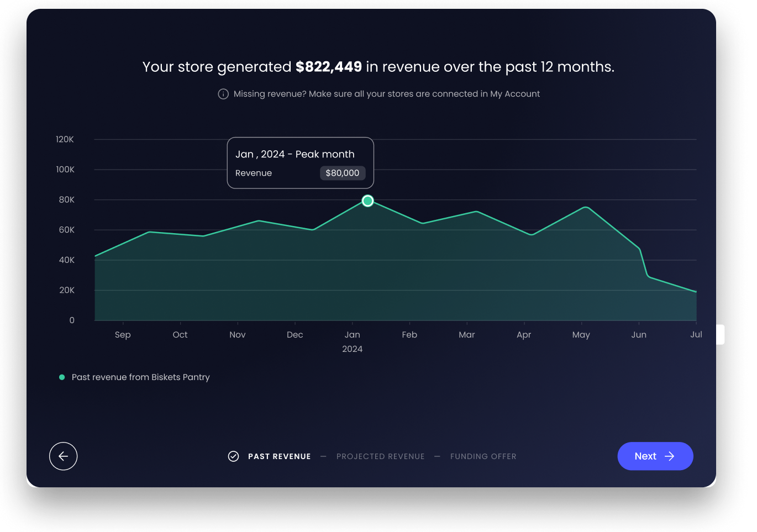Open the Funding Offer step
Screen dimensions: 757x532
tap(483, 456)
